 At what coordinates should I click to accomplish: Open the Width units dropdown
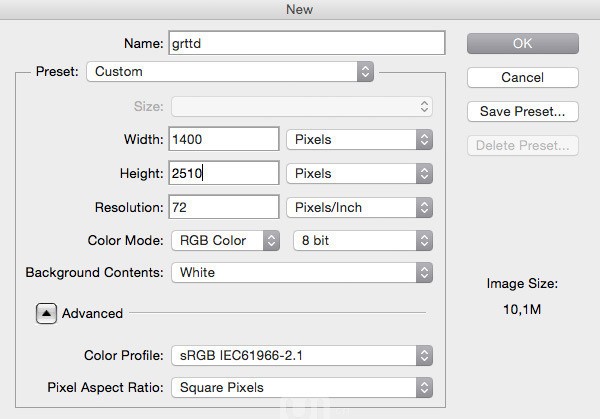pyautogui.click(x=359, y=139)
